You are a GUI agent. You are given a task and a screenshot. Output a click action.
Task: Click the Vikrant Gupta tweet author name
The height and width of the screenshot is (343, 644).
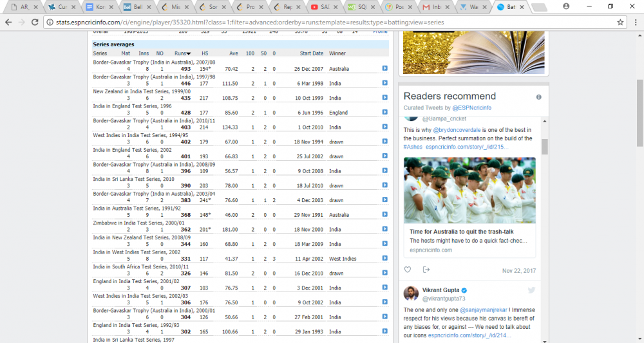(x=440, y=290)
